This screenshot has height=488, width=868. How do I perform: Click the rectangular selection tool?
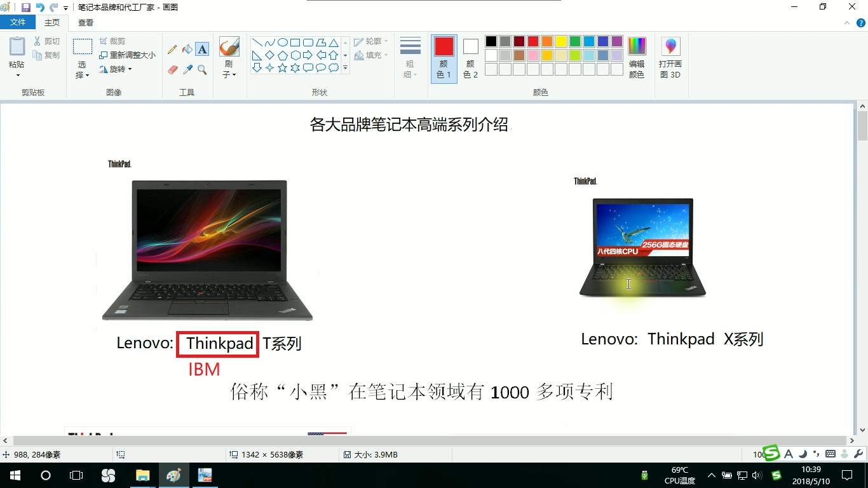point(83,47)
